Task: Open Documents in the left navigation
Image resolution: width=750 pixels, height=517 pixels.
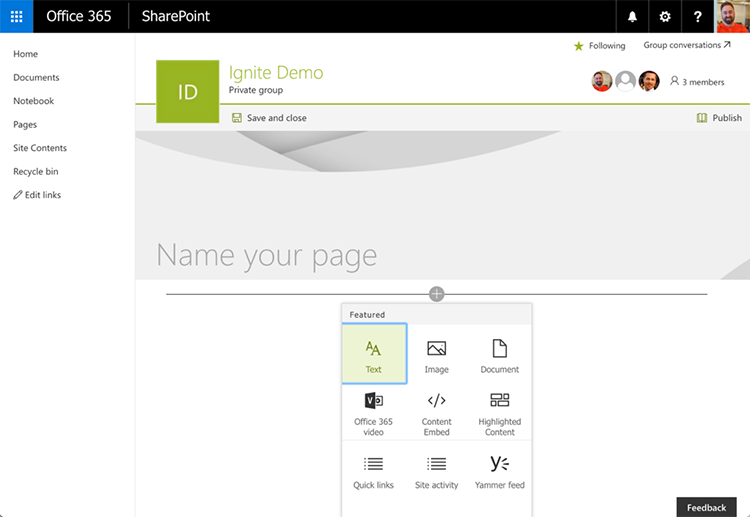Action: click(x=36, y=77)
